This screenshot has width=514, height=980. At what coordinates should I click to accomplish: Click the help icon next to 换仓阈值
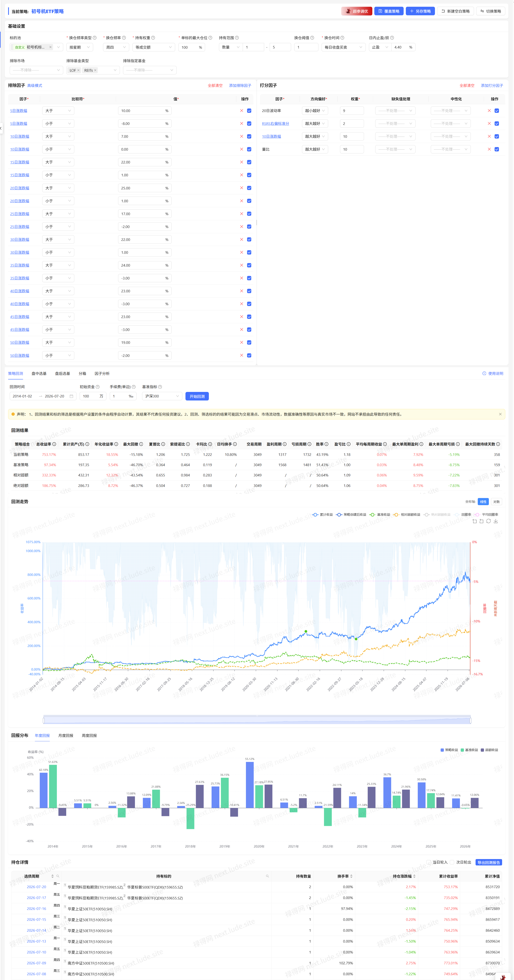[312, 38]
